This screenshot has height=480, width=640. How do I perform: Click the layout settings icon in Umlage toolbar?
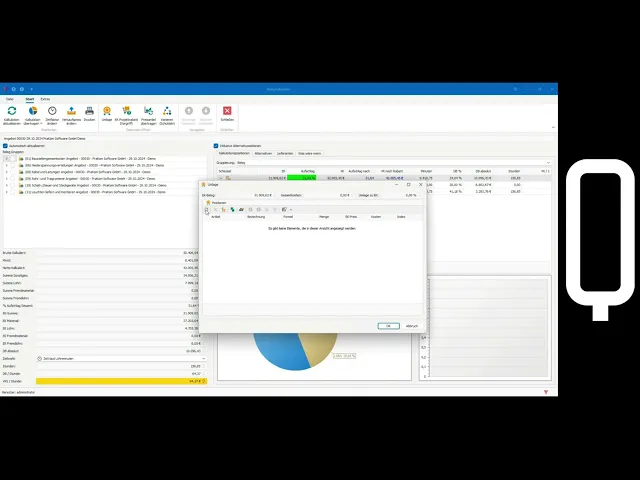(284, 209)
